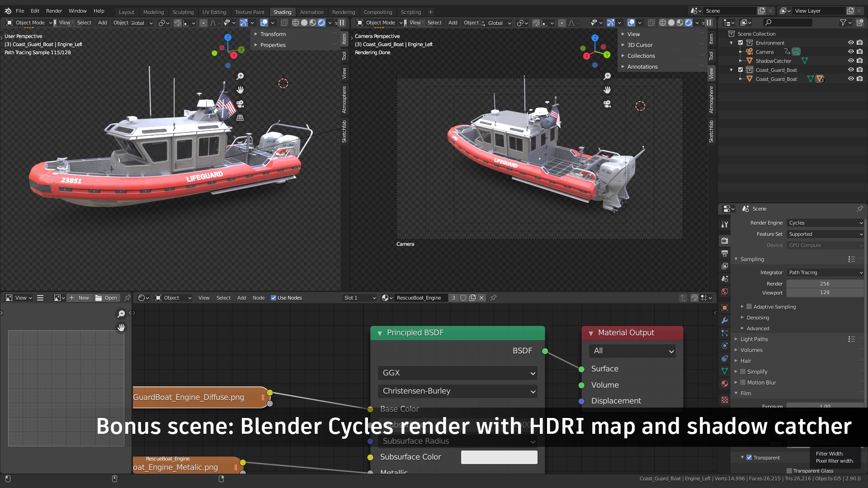Open the Output properties tab icon
Image resolution: width=868 pixels, height=488 pixels.
pos(725,253)
